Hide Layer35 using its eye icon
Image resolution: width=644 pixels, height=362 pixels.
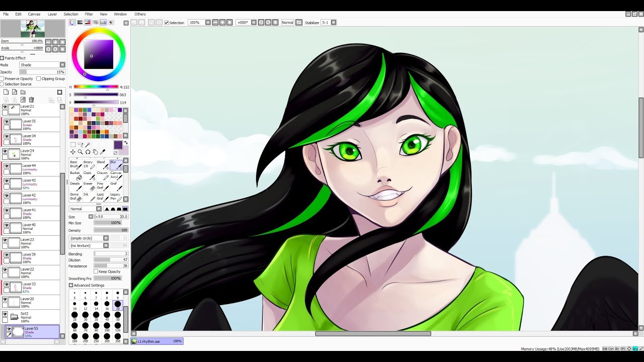coord(6,122)
